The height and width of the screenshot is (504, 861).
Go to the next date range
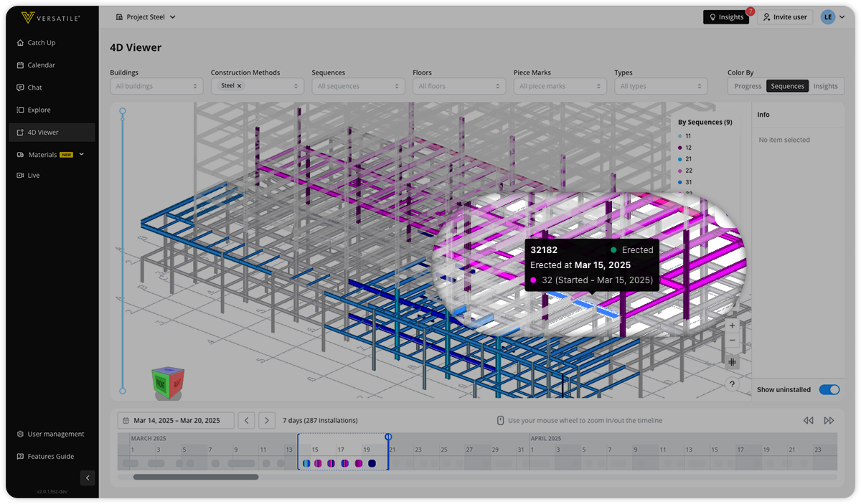[x=267, y=420]
